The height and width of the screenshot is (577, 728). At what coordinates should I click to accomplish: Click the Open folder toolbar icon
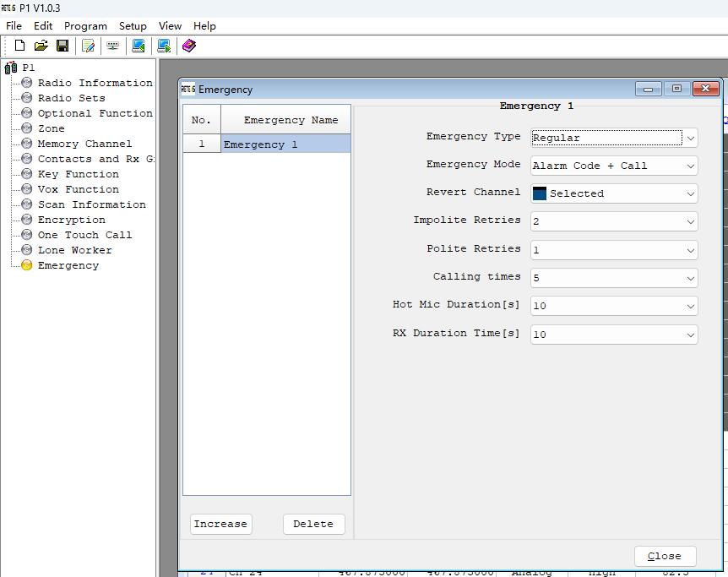[x=41, y=46]
